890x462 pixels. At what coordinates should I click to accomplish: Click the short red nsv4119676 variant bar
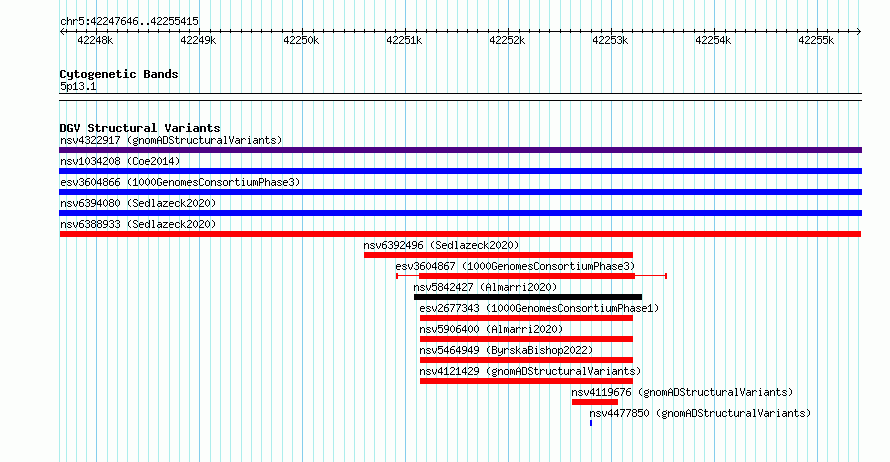595,402
